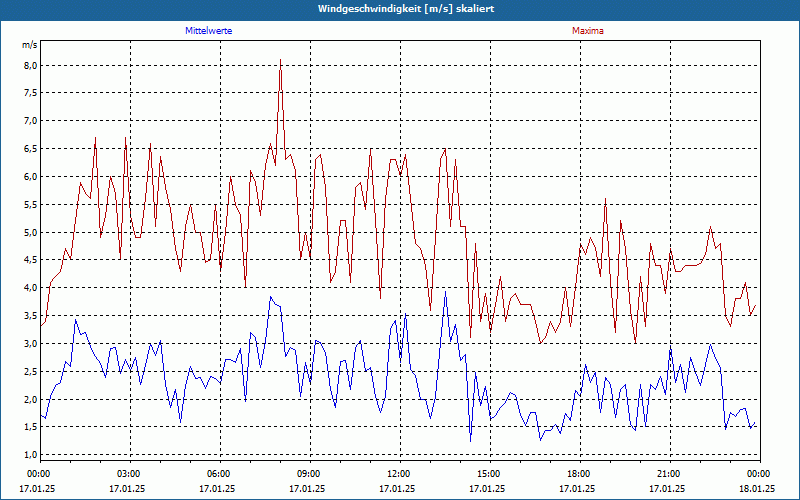
Task: Click the chart title 'Windgeschwindigkeit [m/s] skaliert'
Action: 406,9
